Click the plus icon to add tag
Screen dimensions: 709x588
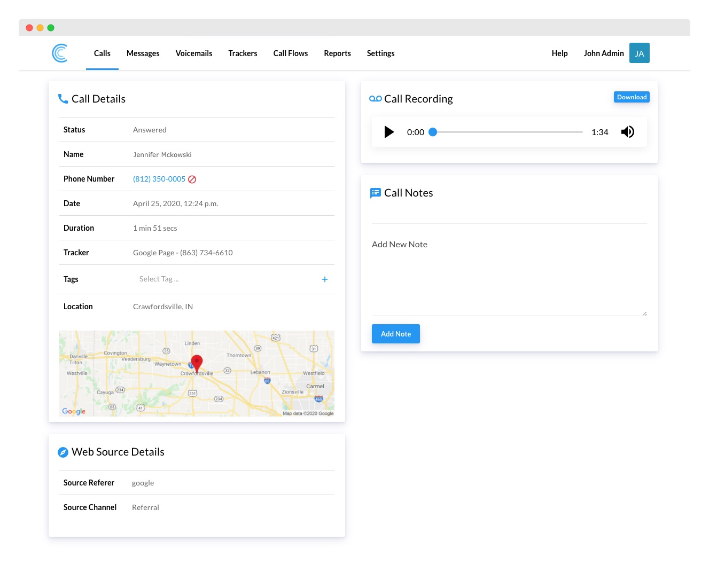click(324, 279)
